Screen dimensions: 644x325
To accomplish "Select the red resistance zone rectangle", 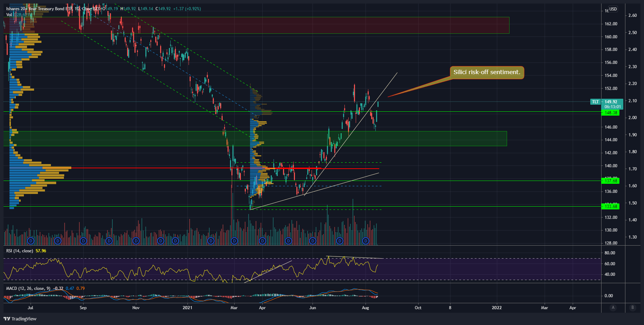I will pyautogui.click(x=281, y=25).
